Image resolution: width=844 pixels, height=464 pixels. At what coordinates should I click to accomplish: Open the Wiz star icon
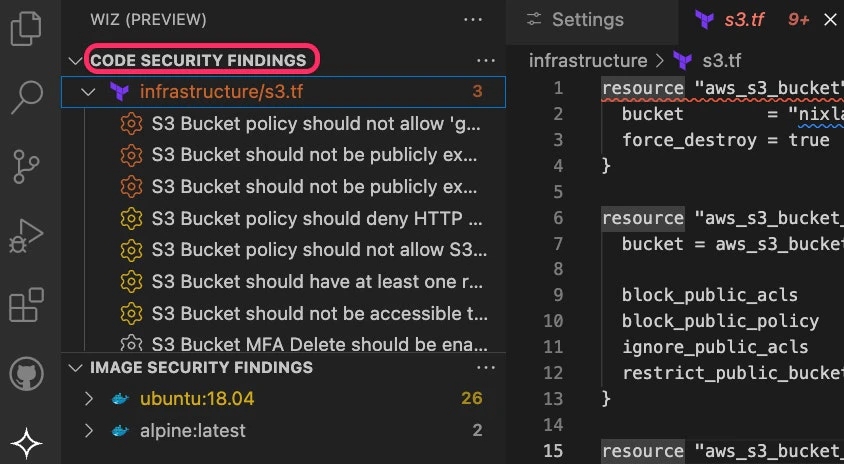tap(26, 444)
